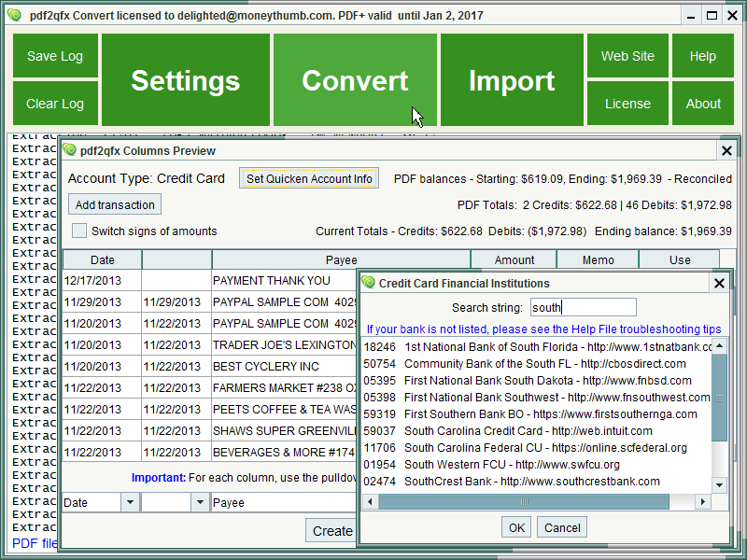Enable Switch signs of amounts checkbox

(x=79, y=231)
